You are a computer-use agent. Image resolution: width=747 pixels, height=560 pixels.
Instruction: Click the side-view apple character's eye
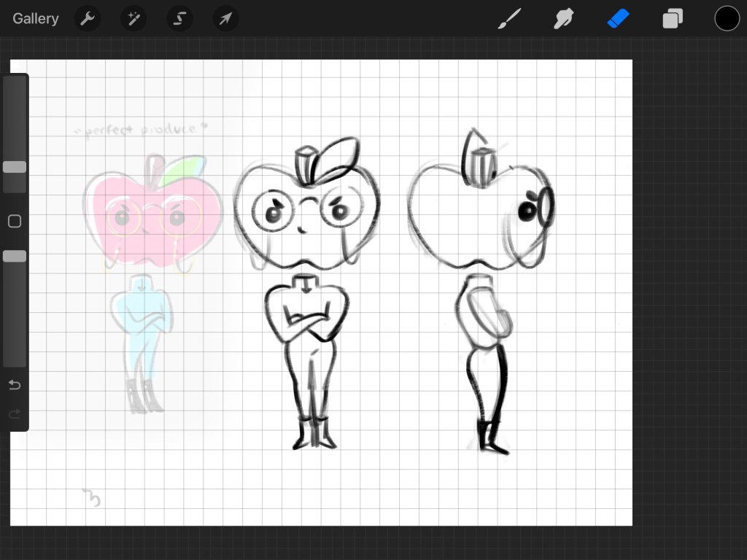[x=527, y=211]
